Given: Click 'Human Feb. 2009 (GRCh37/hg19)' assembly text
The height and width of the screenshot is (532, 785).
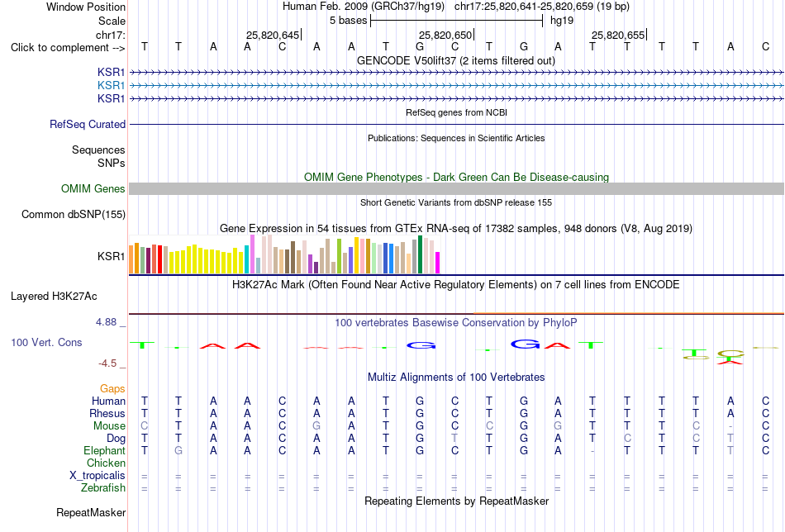Looking at the screenshot, I should coord(364,7).
